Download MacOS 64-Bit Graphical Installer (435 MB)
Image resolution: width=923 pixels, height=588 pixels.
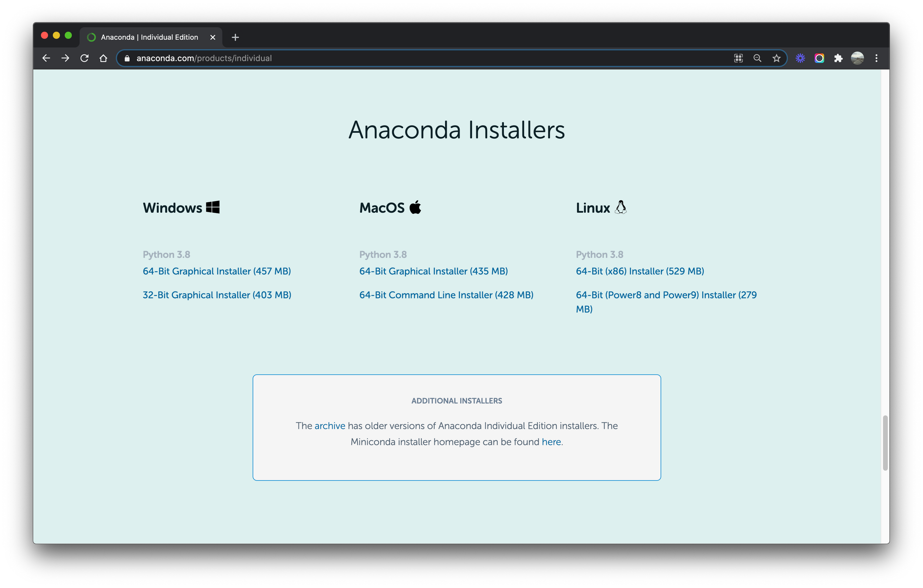click(434, 271)
